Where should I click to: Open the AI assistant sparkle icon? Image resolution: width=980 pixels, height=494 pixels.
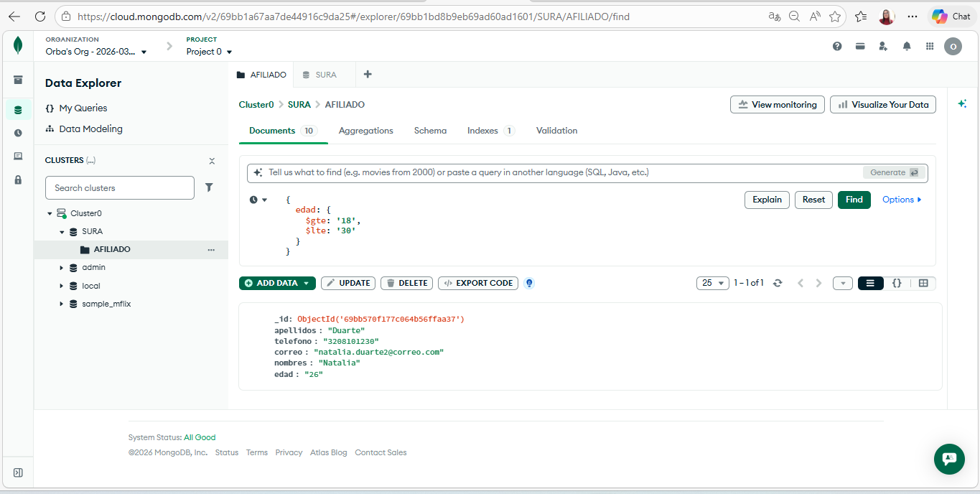pos(962,104)
